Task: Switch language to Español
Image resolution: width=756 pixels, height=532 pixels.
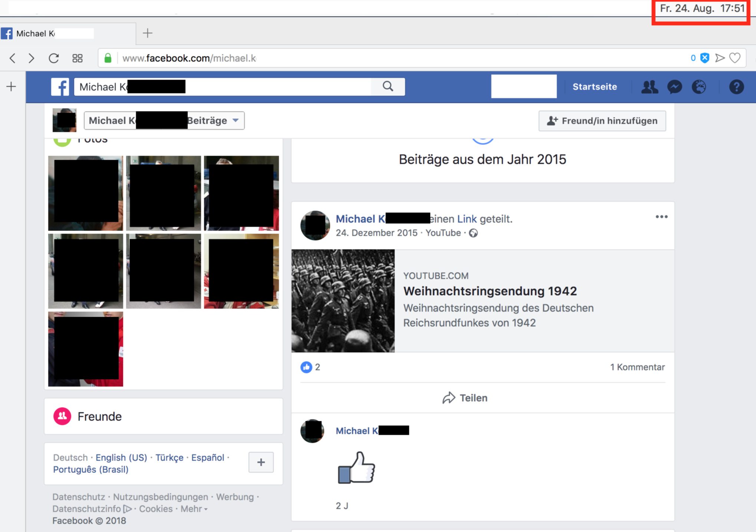Action: pos(208,457)
